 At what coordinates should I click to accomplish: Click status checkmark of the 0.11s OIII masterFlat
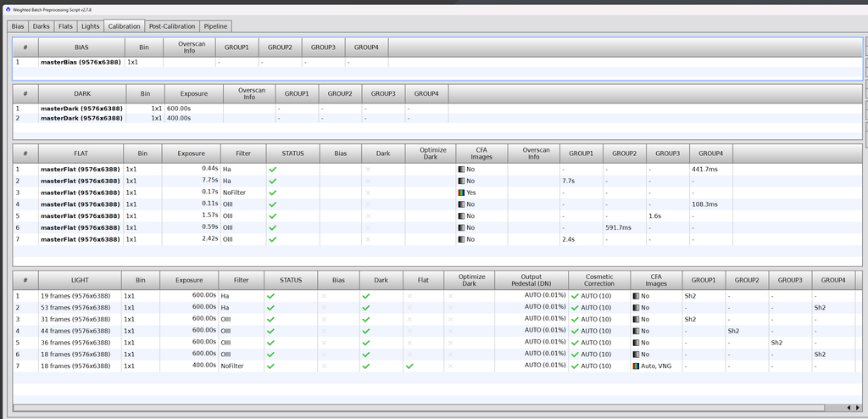[272, 204]
